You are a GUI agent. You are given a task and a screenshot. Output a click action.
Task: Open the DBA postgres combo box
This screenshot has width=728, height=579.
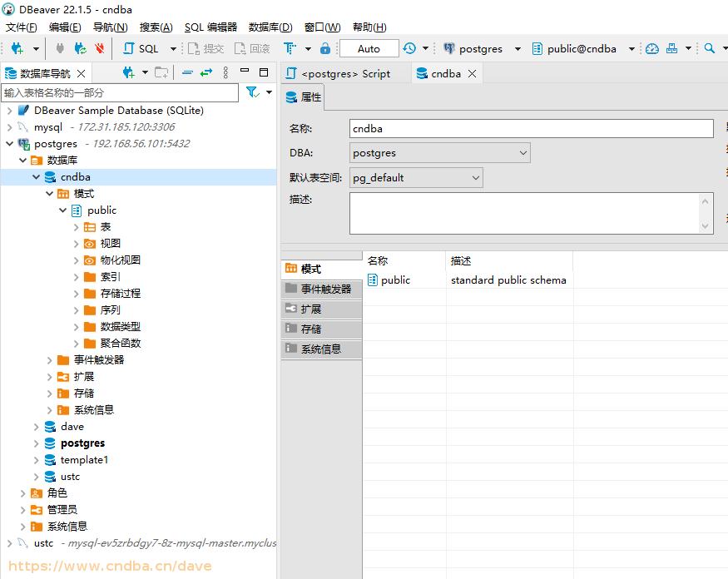[x=439, y=153]
